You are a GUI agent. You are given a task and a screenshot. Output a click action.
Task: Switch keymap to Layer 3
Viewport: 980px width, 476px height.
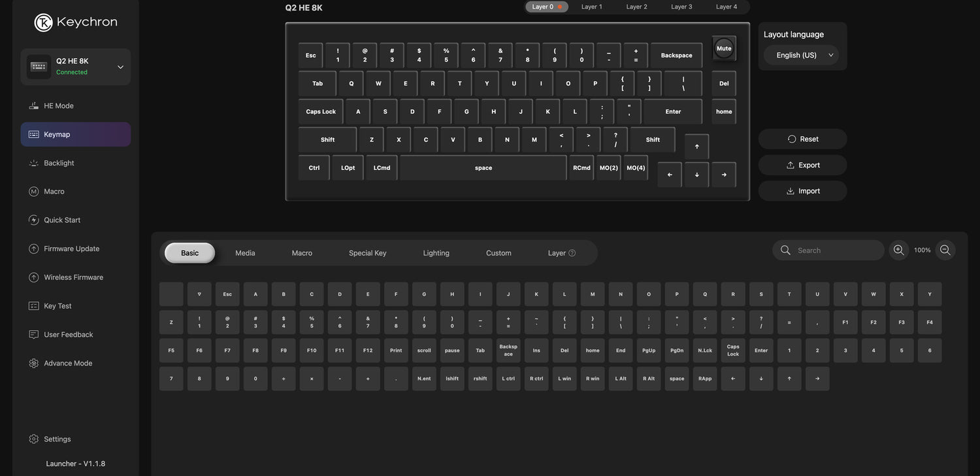681,7
